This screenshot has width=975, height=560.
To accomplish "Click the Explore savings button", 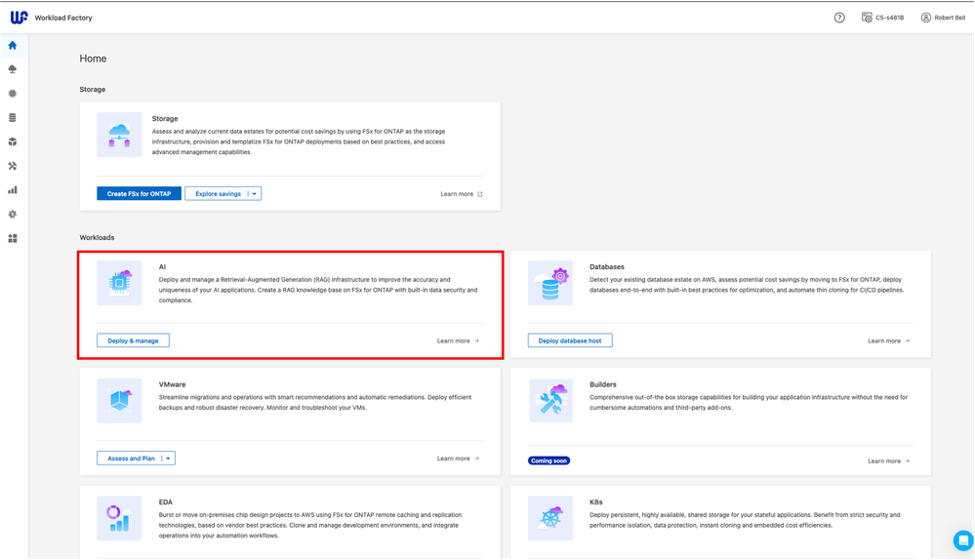I will click(218, 194).
